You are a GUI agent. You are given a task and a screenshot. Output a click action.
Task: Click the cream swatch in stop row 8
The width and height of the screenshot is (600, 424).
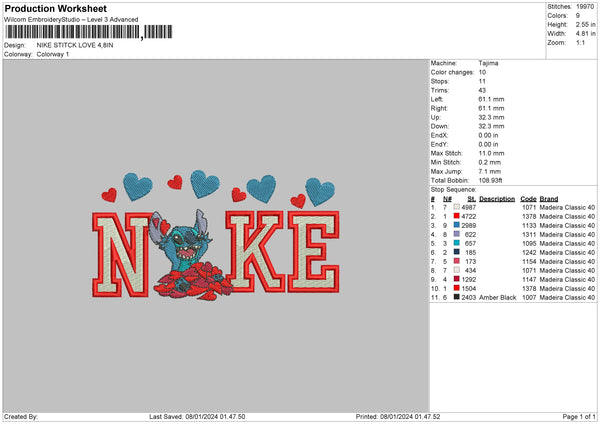click(457, 270)
